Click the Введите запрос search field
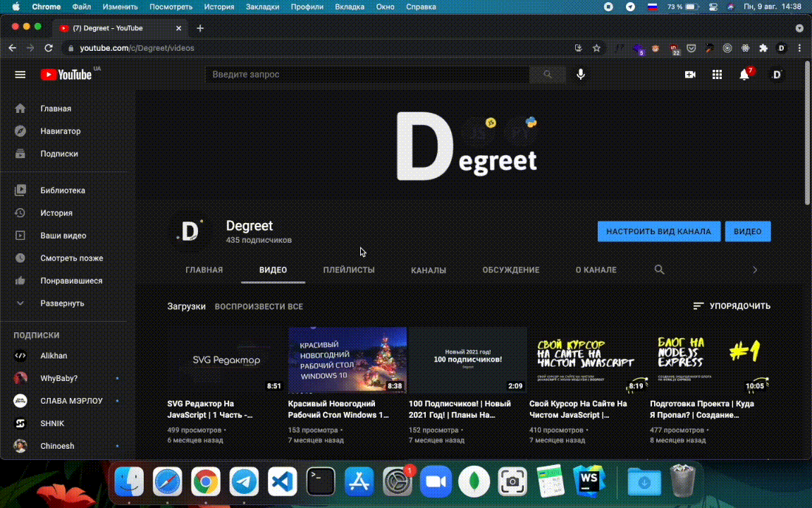The width and height of the screenshot is (812, 508). point(367,75)
